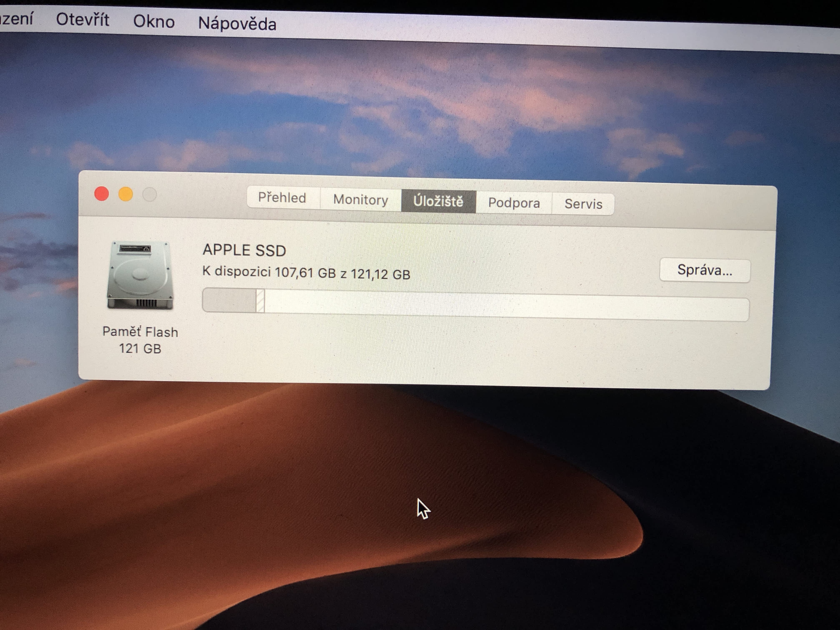Viewport: 840px width, 630px height.
Task: Open the Okno menu
Action: 154,22
